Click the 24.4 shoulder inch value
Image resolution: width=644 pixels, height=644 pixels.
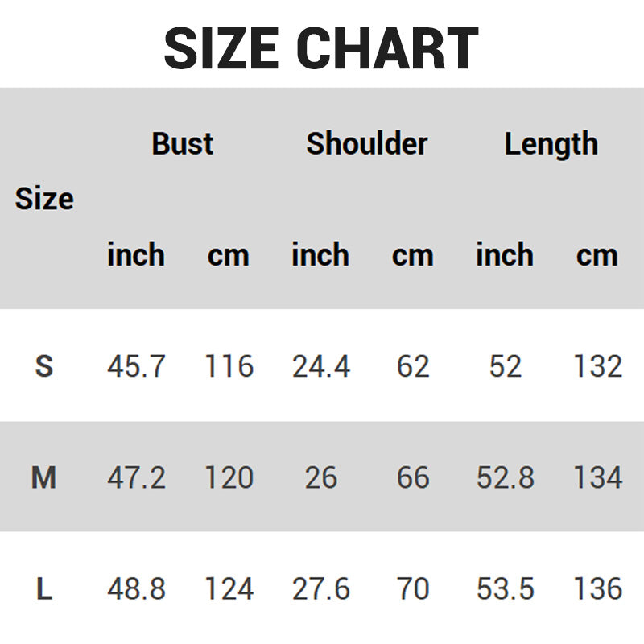coord(320,366)
